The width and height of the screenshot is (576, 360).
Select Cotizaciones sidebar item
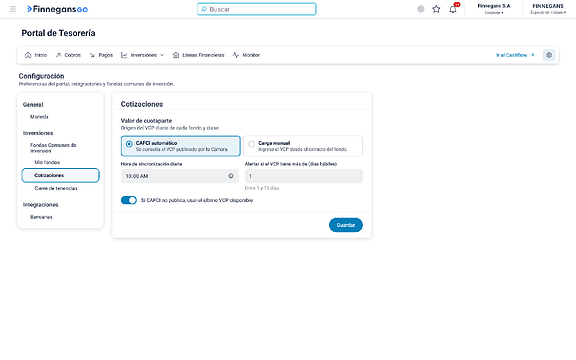pos(61,175)
